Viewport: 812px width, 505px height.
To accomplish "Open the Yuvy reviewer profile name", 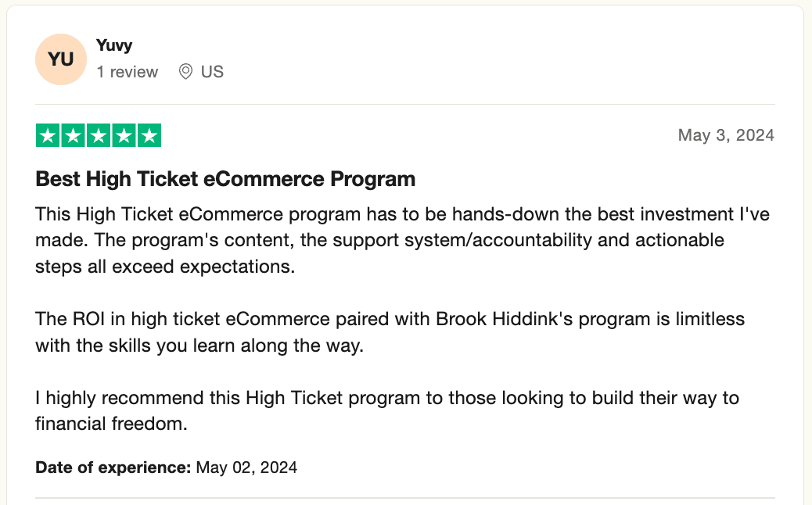I will (113, 45).
